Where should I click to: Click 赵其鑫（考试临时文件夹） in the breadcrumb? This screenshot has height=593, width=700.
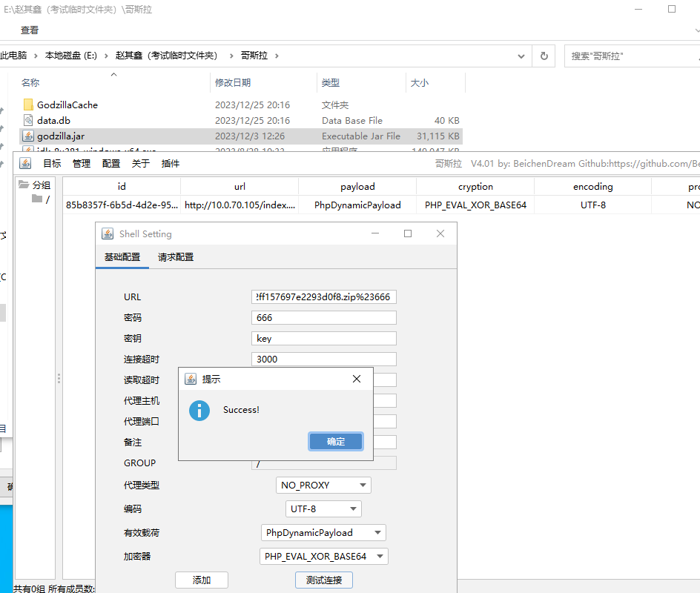point(167,56)
